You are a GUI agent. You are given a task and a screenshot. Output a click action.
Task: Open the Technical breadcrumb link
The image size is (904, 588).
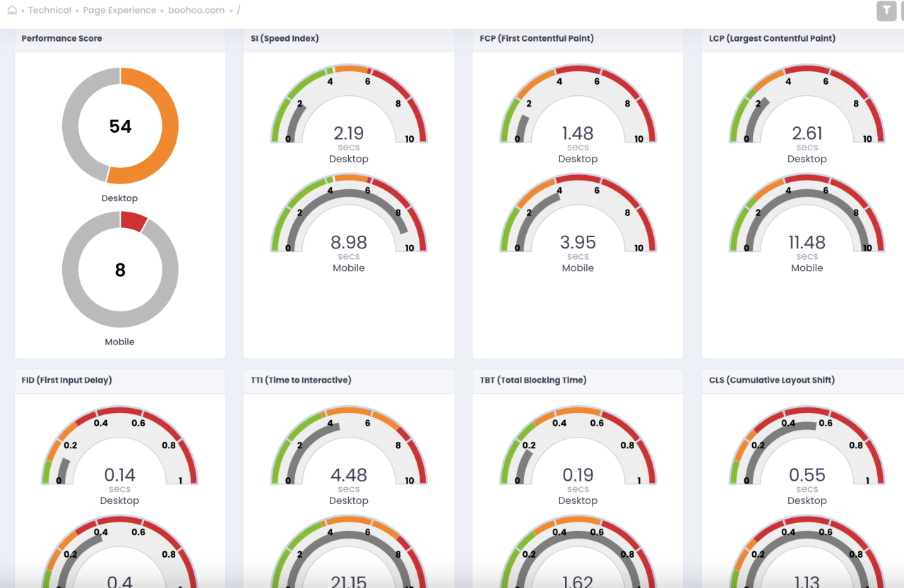(49, 10)
